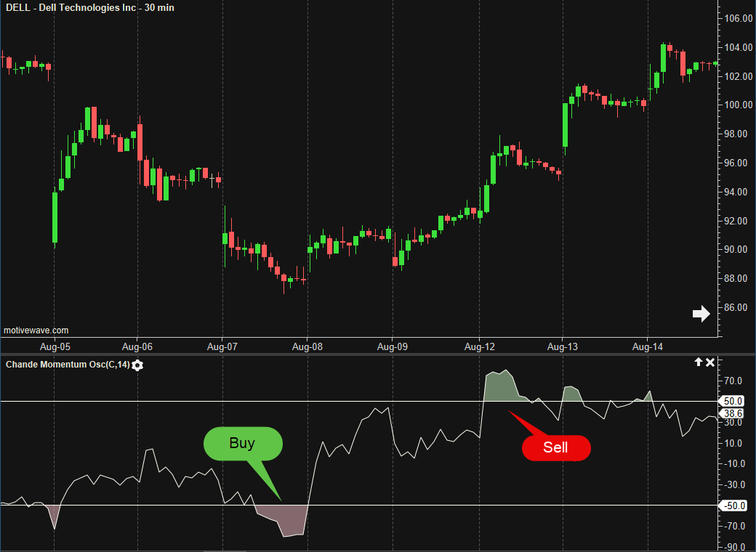
Task: Click the 100.00 label on the price axis
Action: [x=736, y=105]
